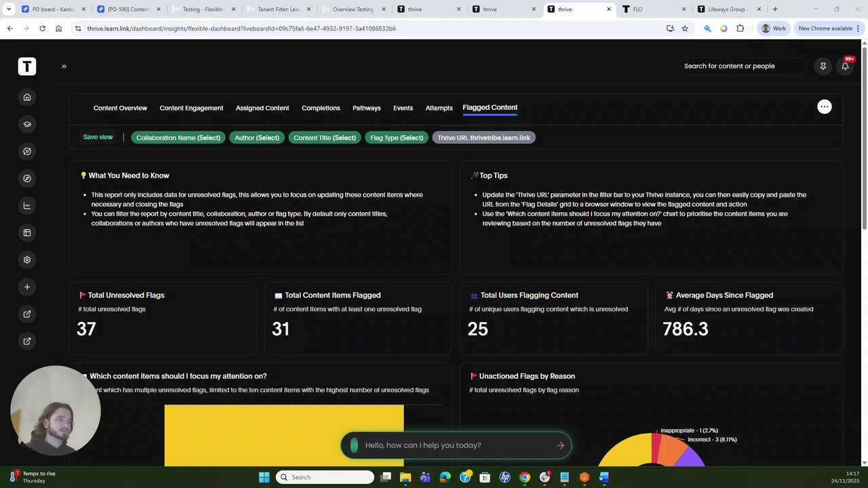The height and width of the screenshot is (488, 868).
Task: Open a new browser tab
Action: tap(775, 9)
